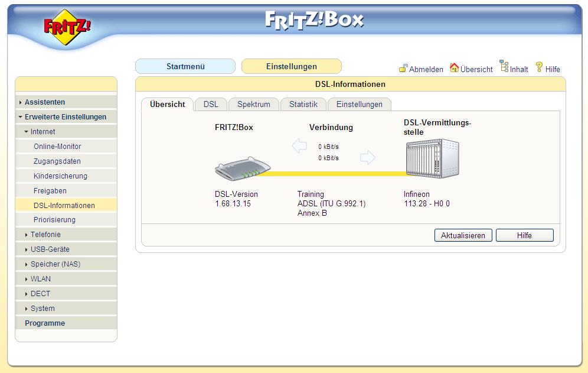Click the Hilfe question mark icon

539,67
